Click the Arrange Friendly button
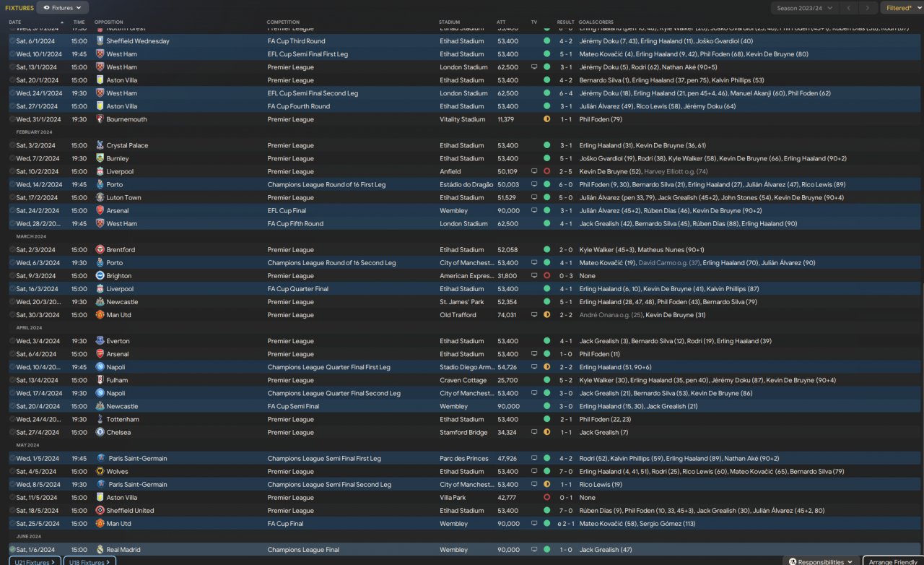Screen dimensions: 924x565 coord(893,561)
